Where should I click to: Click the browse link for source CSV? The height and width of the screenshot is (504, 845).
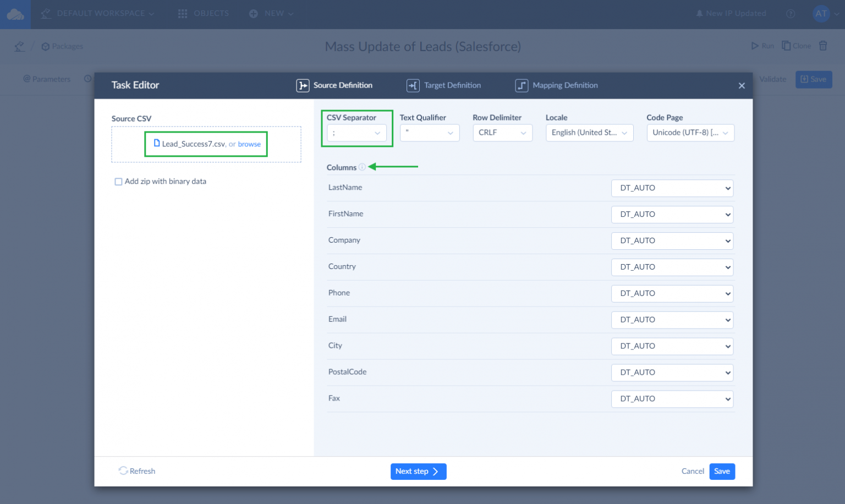click(x=249, y=144)
